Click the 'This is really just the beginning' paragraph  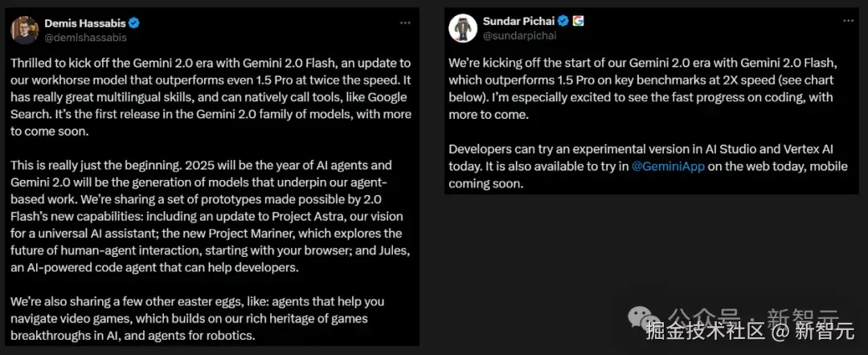[x=212, y=216]
